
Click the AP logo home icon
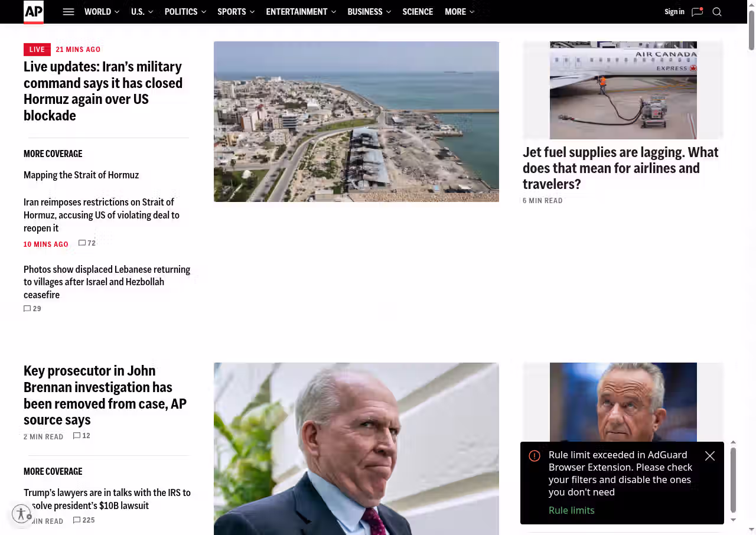tap(34, 12)
